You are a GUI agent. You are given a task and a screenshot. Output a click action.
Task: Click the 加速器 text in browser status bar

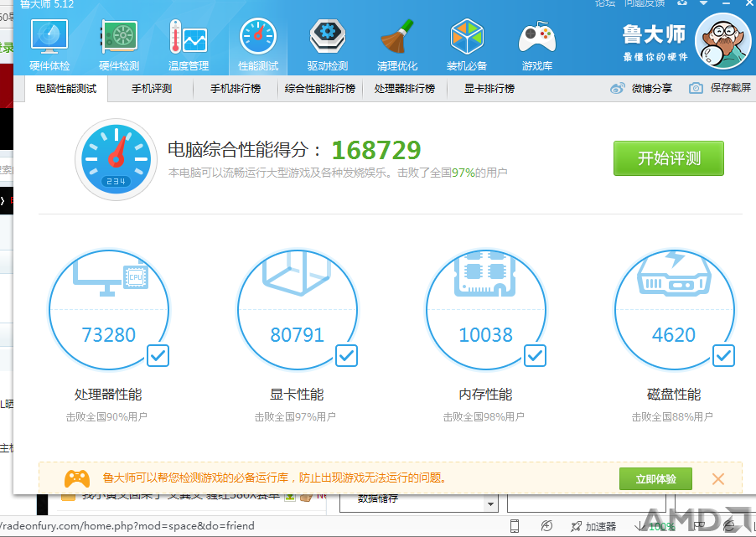(x=601, y=526)
